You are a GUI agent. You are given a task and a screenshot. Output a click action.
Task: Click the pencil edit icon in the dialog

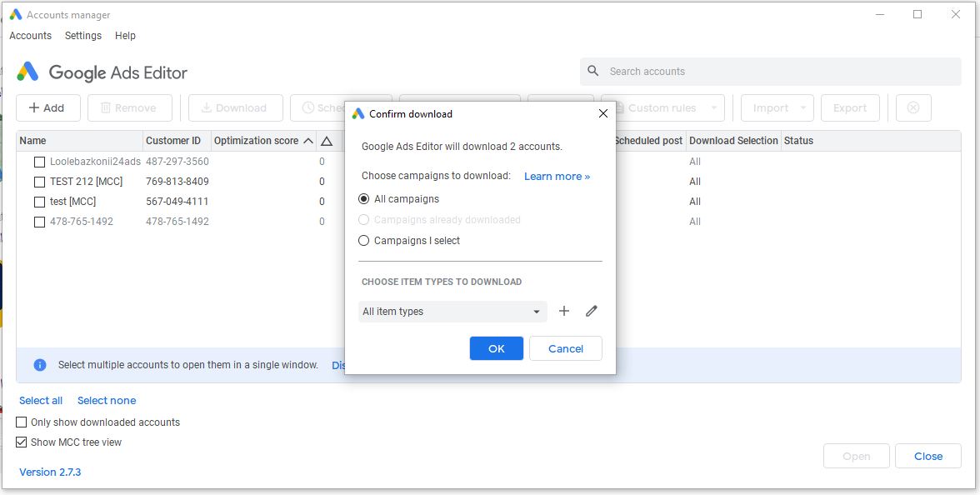pos(592,312)
